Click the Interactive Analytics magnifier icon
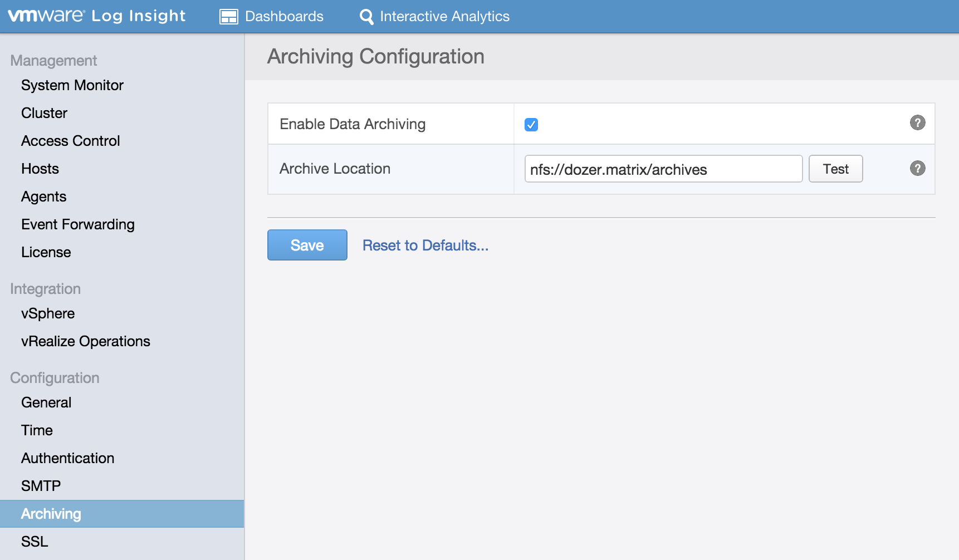 tap(366, 17)
